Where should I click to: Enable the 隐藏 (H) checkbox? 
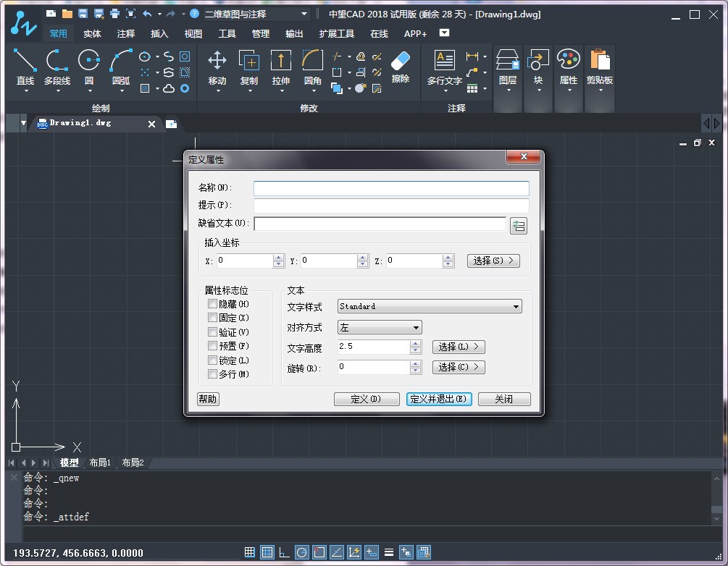point(212,304)
